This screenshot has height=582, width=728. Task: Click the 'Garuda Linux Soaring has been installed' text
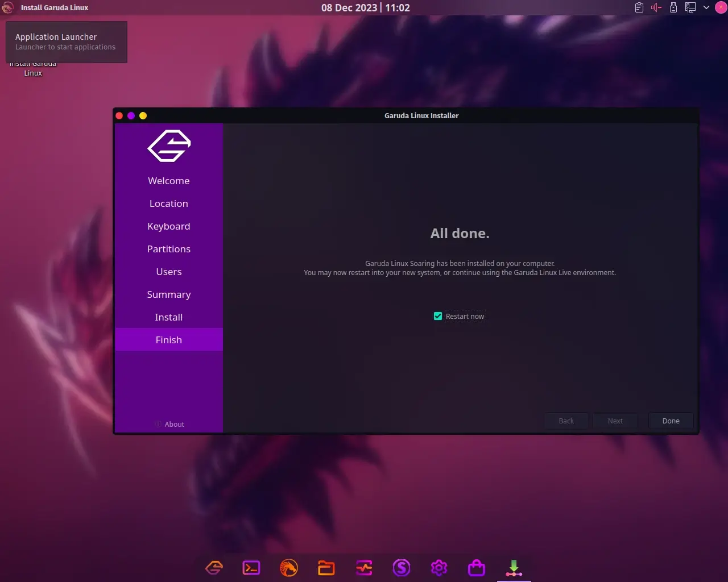pos(460,263)
